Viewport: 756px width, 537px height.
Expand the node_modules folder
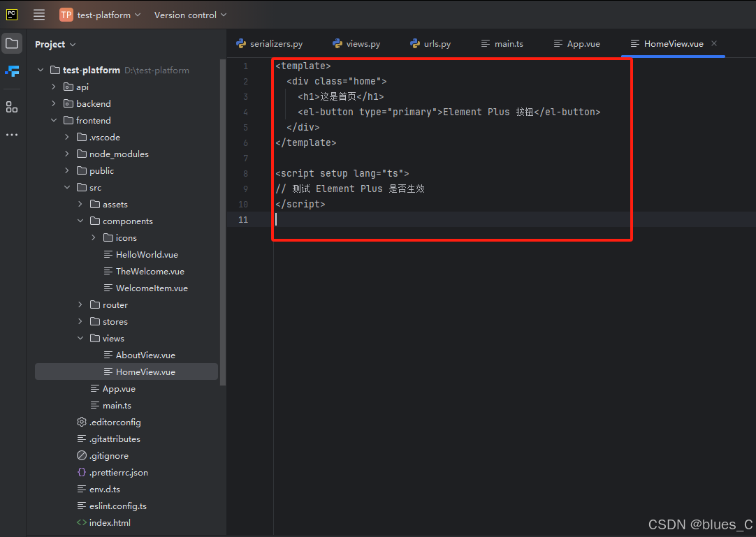(67, 154)
